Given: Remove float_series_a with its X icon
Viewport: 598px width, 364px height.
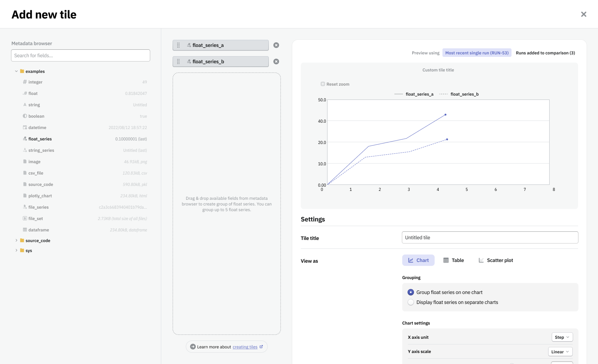Looking at the screenshot, I should (x=276, y=45).
